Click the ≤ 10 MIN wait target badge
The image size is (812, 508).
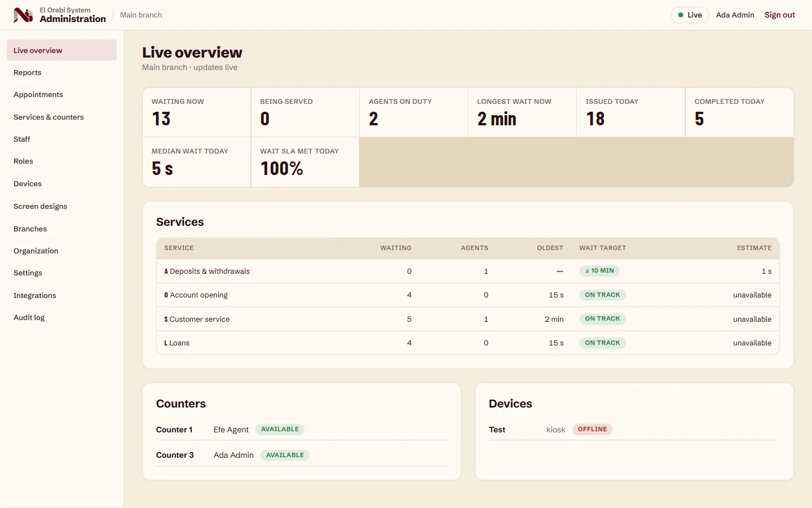pyautogui.click(x=599, y=271)
